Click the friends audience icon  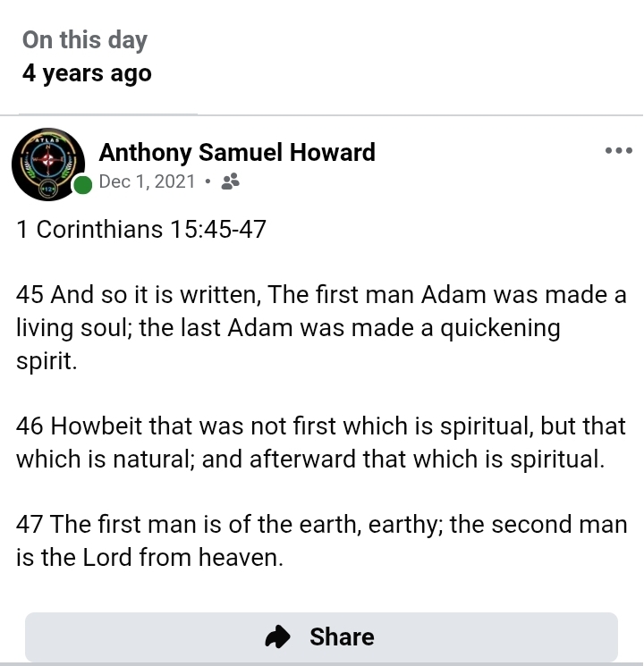click(x=230, y=182)
